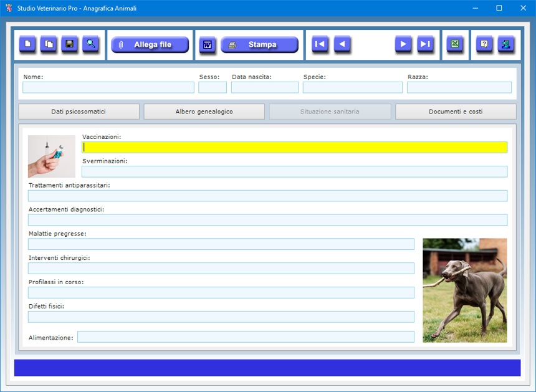Image resolution: width=536 pixels, height=392 pixels.
Task: Click the app icon in title bar
Action: (9, 8)
